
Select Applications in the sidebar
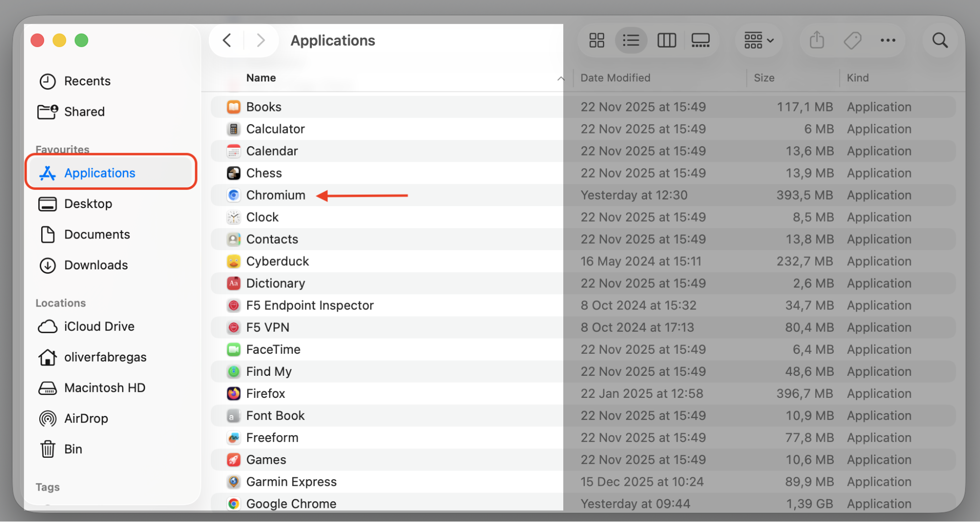111,173
